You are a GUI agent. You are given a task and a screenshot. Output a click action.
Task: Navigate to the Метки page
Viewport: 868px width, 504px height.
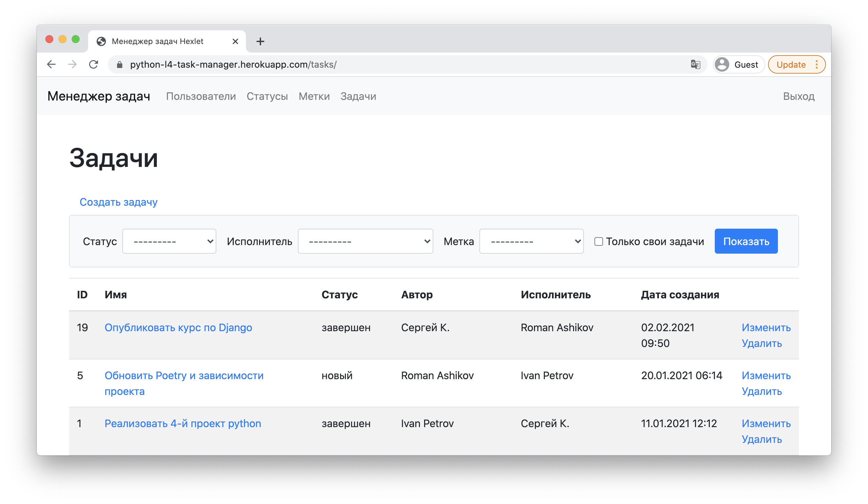tap(314, 96)
